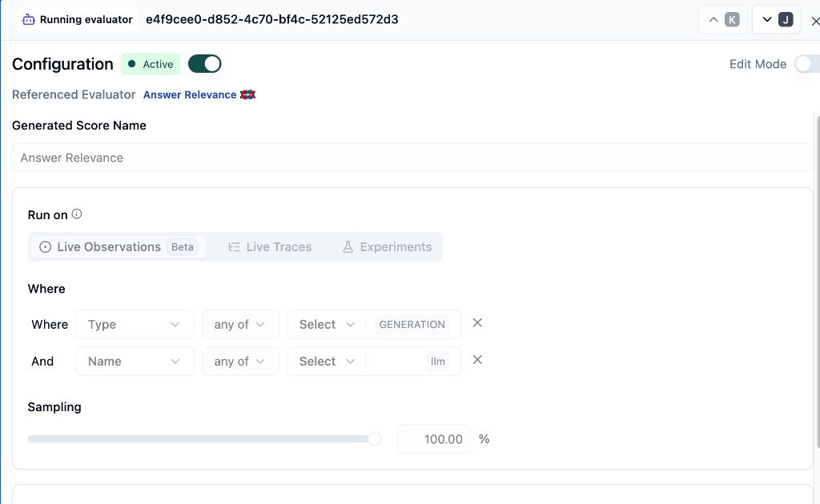Open the Name column dropdown
Screen dimensions: 820x504
135,362
